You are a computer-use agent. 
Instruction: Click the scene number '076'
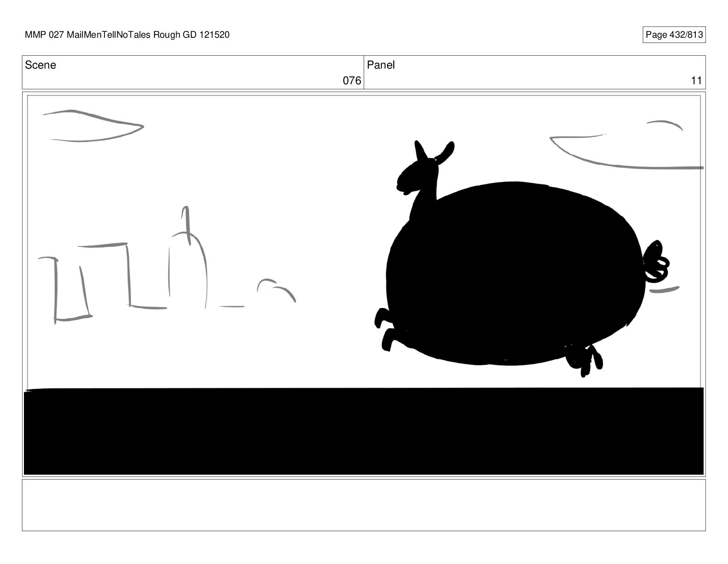352,81
